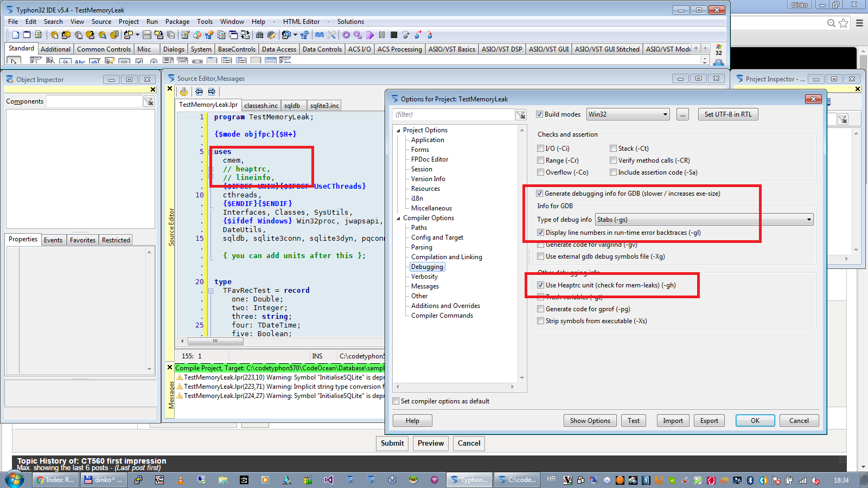The height and width of the screenshot is (488, 868).
Task: Toggle I/O (-Ci) checkbox
Action: 540,148
